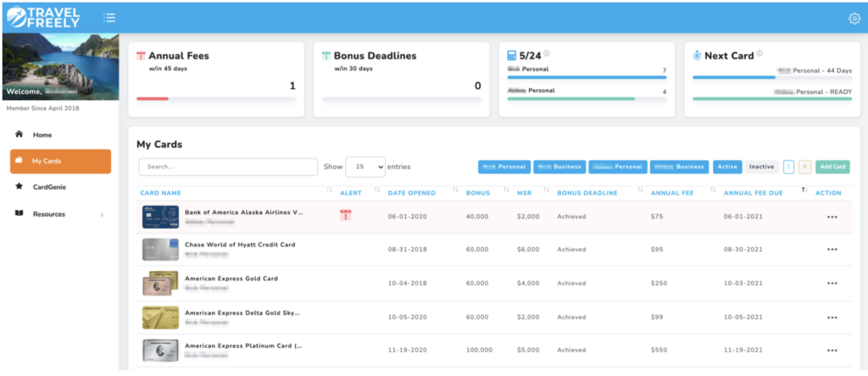Click the World of Hyatt card thumbnail
The image size is (868, 376).
click(160, 249)
